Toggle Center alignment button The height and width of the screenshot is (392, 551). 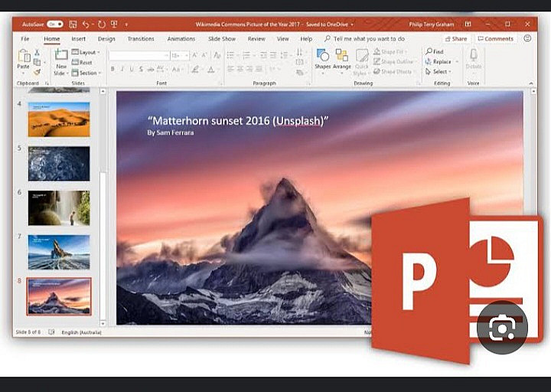[x=240, y=69]
